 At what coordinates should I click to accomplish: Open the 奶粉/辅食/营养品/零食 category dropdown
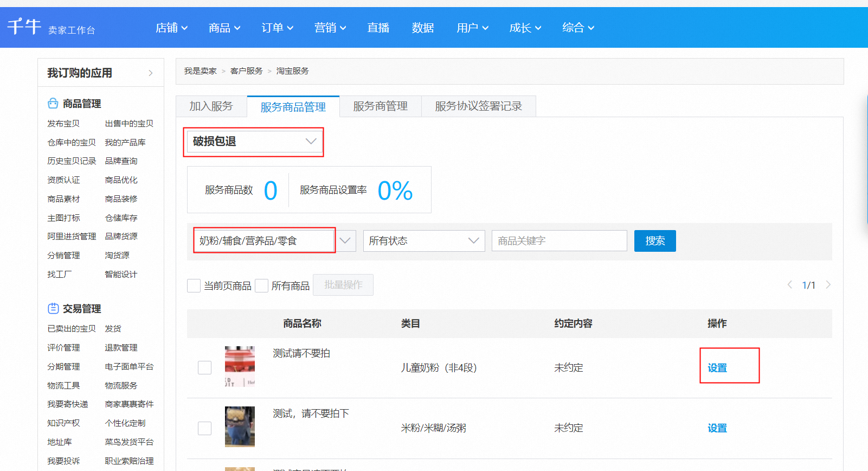tap(274, 241)
